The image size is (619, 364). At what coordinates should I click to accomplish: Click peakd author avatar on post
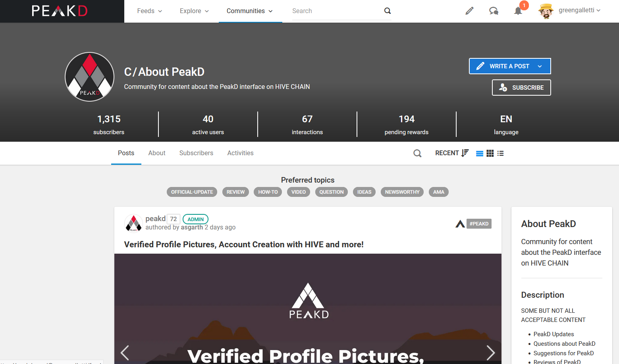point(133,223)
